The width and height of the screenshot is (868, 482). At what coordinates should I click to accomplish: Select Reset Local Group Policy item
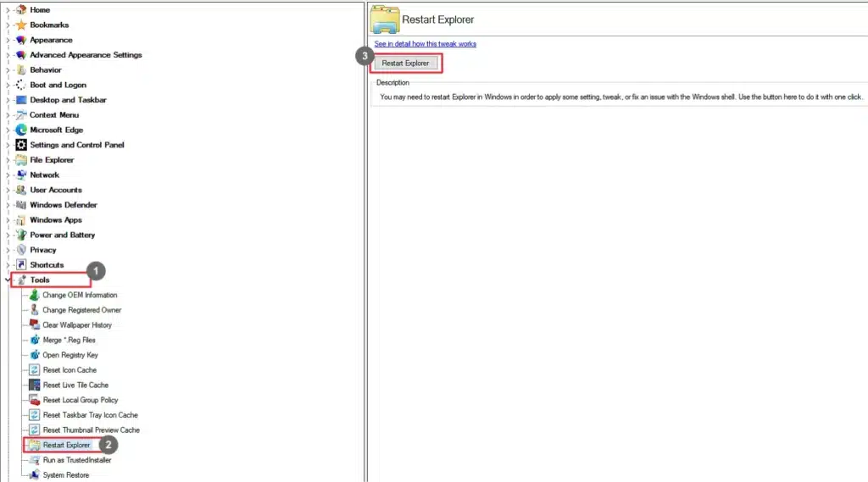pos(81,400)
